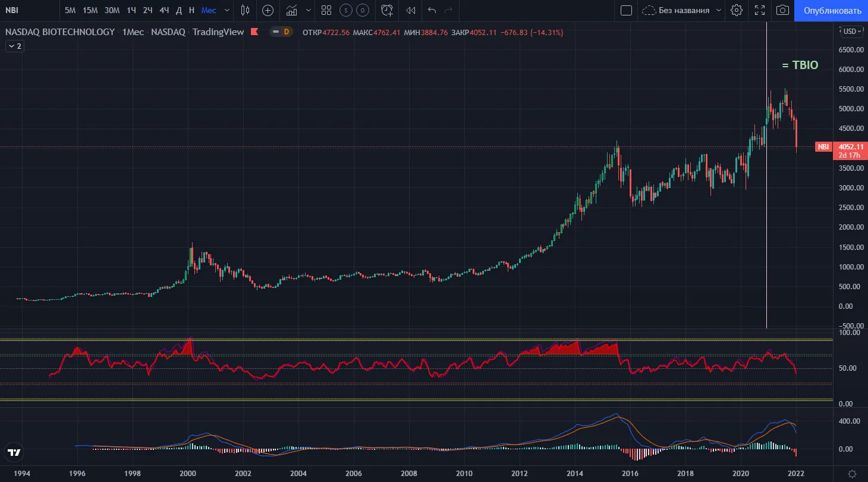
Task: Toggle the S circle indicator in toolbar
Action: (345, 10)
